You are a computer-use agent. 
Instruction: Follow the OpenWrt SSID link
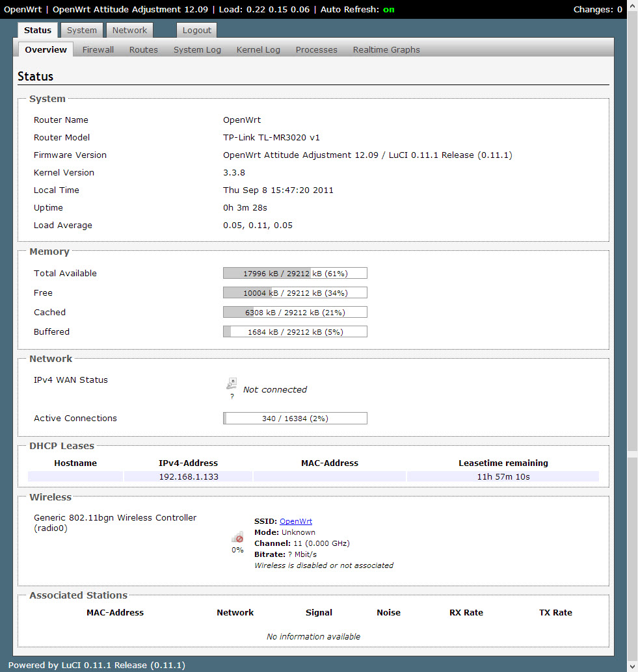click(x=296, y=521)
